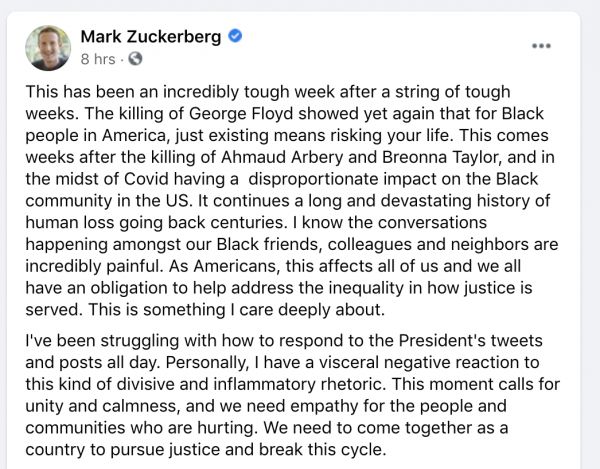Click the globe public audience icon
Screen dimensions: 600x469
[135, 60]
